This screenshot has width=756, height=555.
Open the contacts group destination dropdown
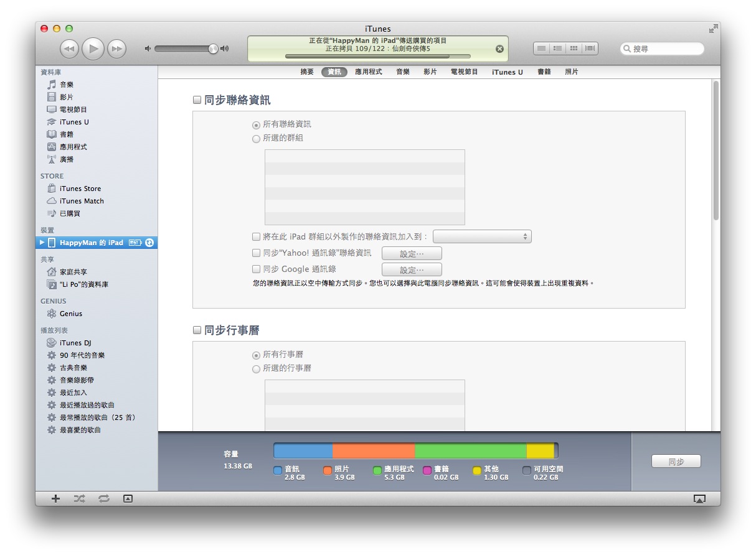482,236
